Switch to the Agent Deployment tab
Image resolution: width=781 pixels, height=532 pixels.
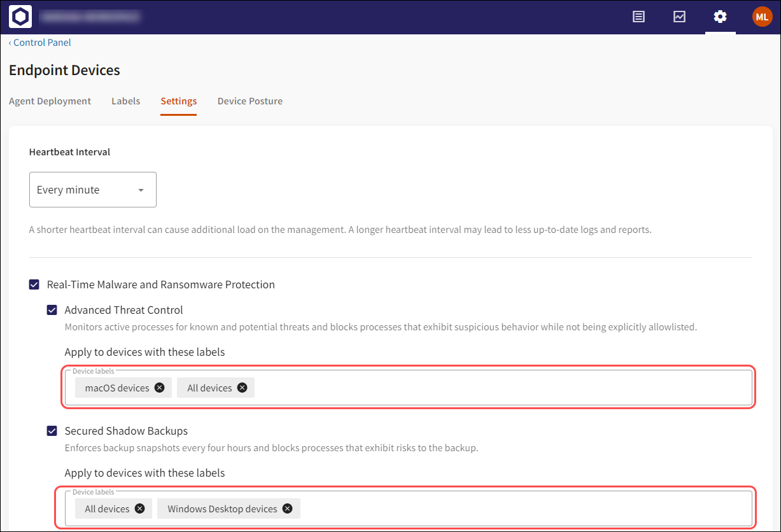[50, 101]
